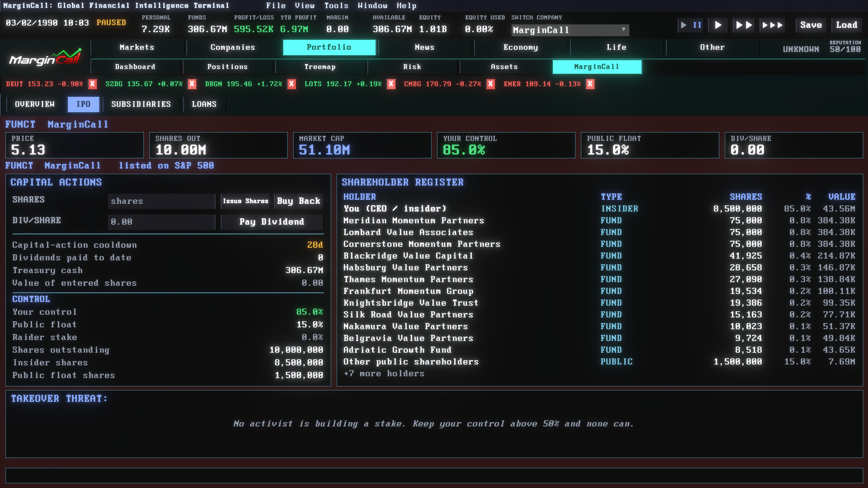
Task: Click the TYPE column header
Action: [x=611, y=197]
